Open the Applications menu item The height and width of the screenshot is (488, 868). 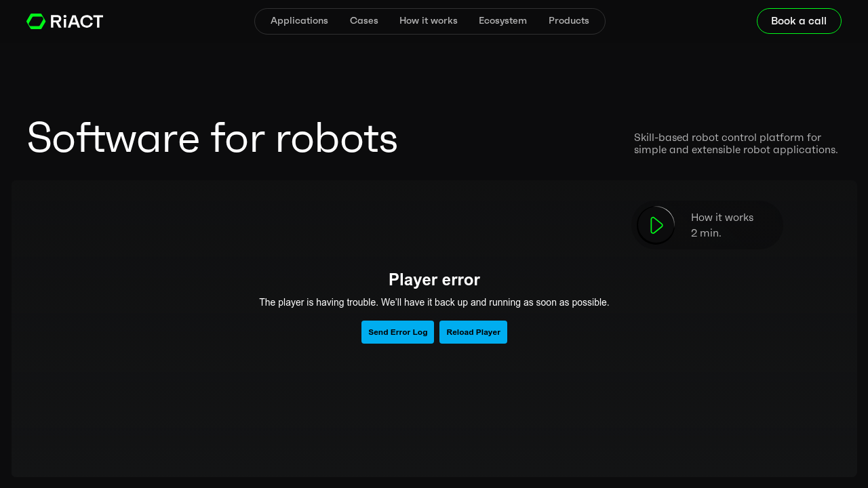299,21
